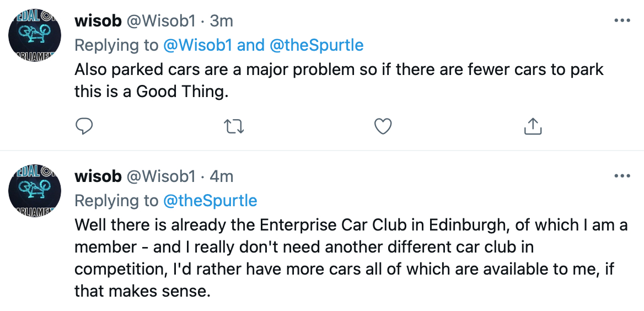The height and width of the screenshot is (311, 644).
Task: Click the wisob display name on the 4m tweet
Action: pos(98,176)
